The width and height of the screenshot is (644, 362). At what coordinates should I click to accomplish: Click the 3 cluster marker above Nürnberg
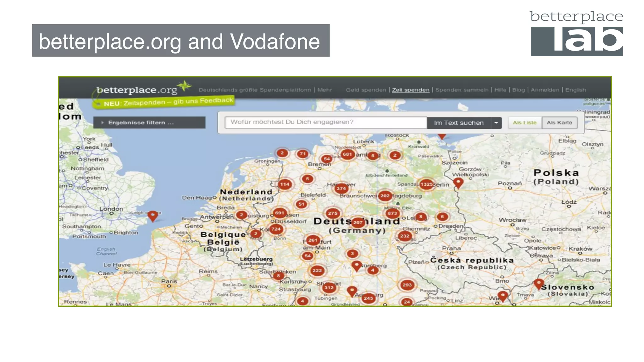pos(352,253)
